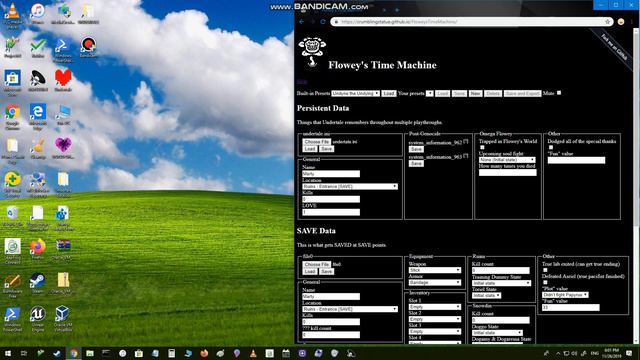Viewport: 640px width, 360px height.
Task: Open the Toriel State dropdown
Action: point(487,295)
